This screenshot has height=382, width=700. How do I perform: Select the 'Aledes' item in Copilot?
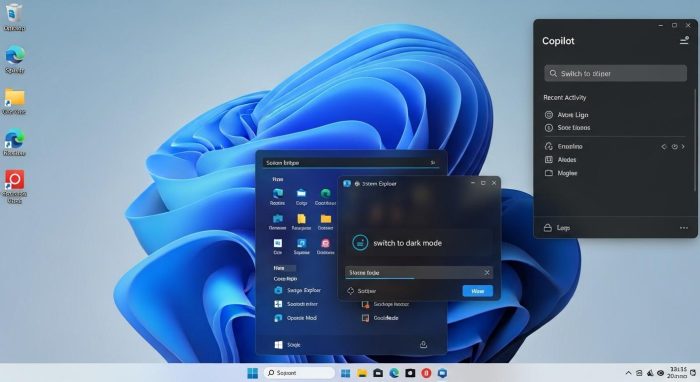[561, 159]
